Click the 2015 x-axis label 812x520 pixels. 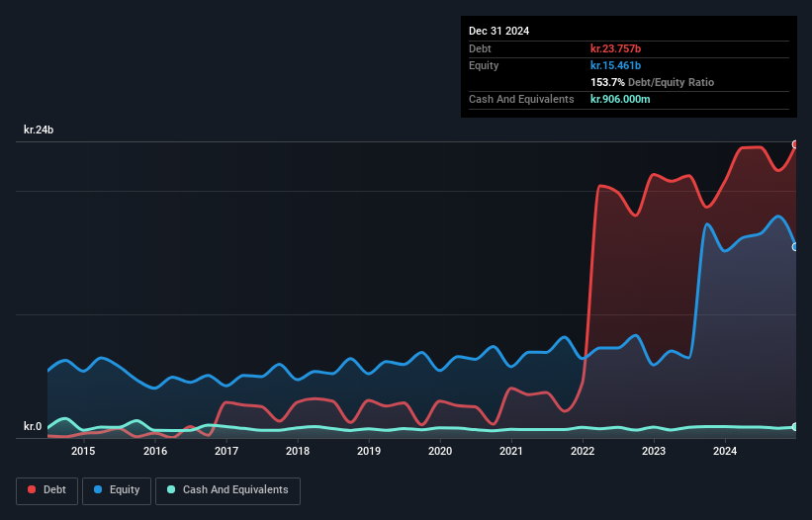point(83,451)
